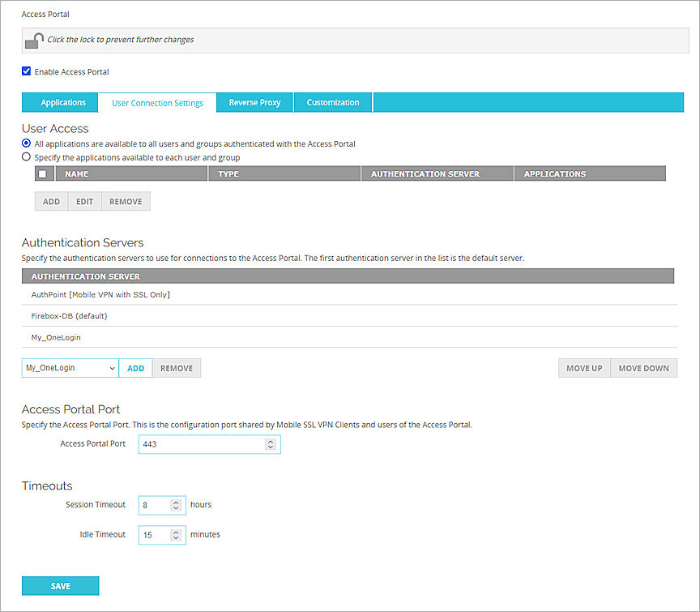700x612 pixels.
Task: Click the SAVE button
Action: click(60, 585)
